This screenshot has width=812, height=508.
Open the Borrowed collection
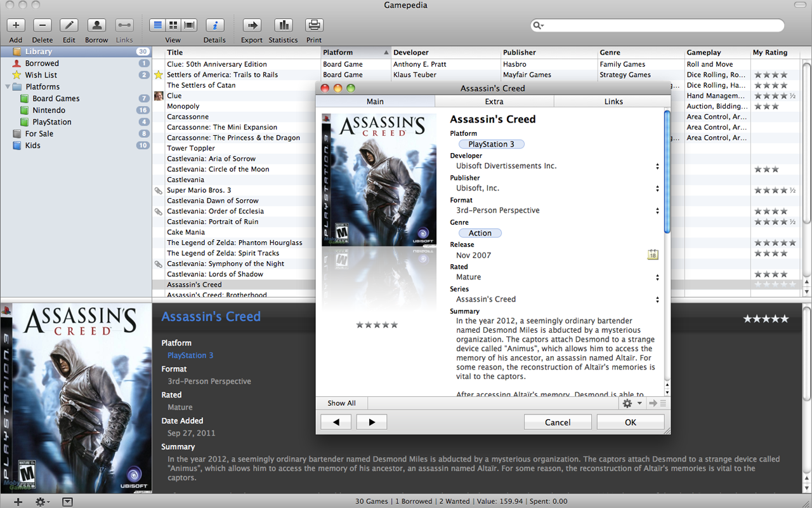[x=76, y=63]
